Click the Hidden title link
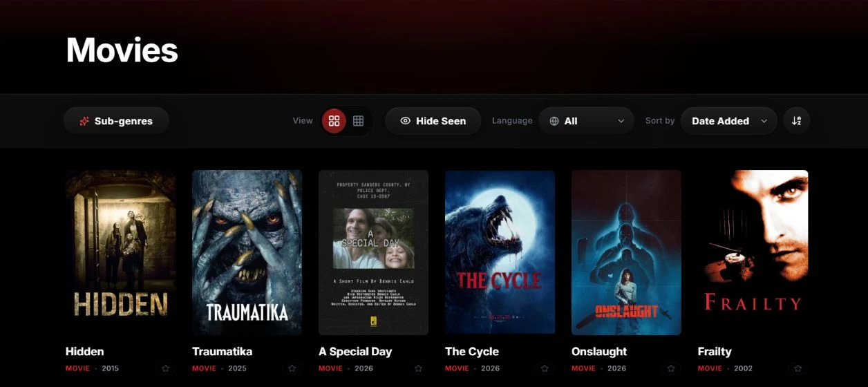 coord(85,352)
